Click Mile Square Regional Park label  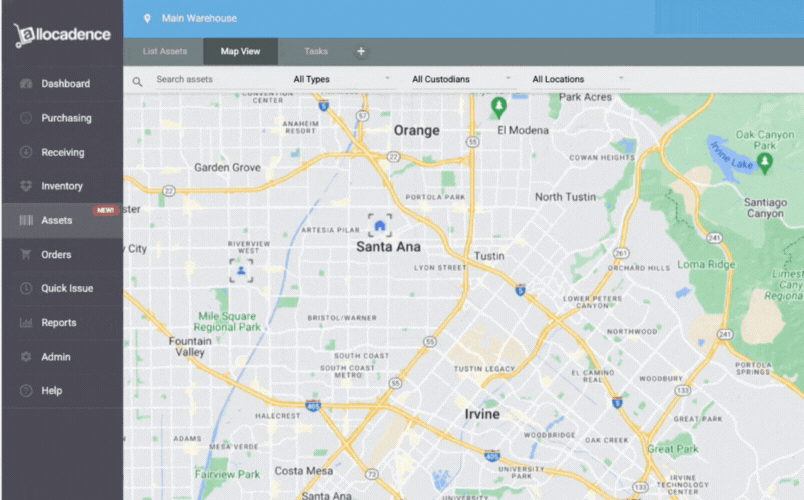point(227,322)
